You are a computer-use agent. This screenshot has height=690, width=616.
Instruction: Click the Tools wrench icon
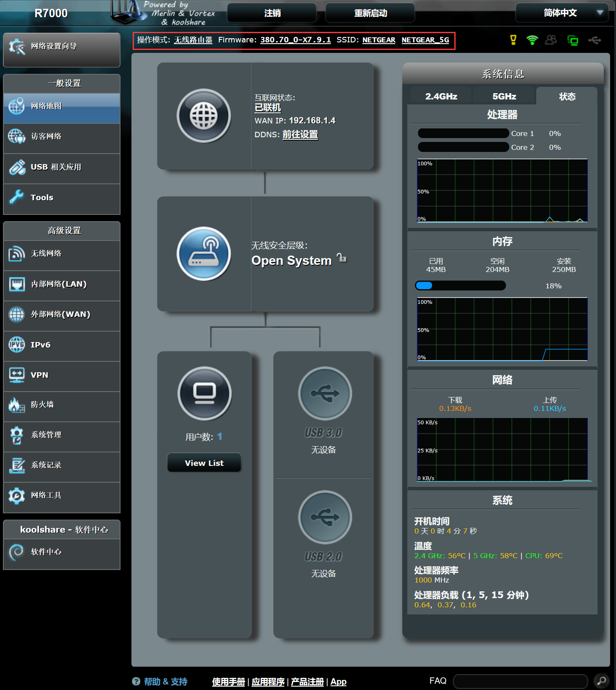tap(17, 197)
